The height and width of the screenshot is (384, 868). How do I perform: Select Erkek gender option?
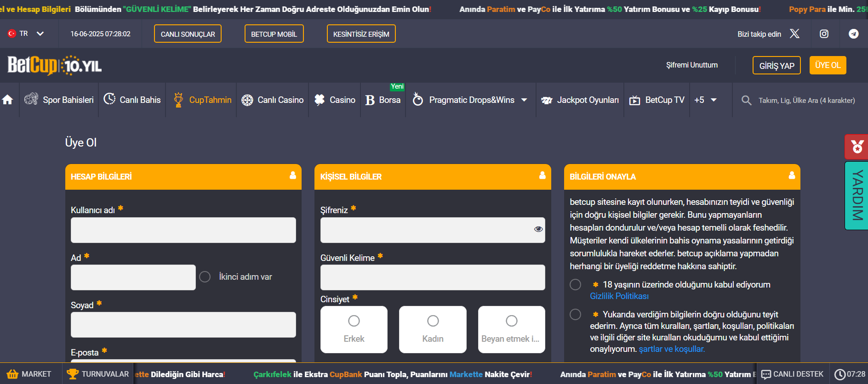coord(354,329)
